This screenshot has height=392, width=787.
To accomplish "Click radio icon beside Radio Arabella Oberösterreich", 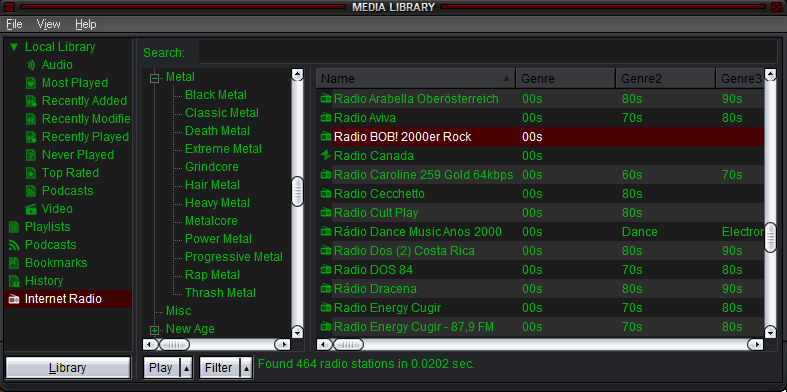I will tap(326, 99).
